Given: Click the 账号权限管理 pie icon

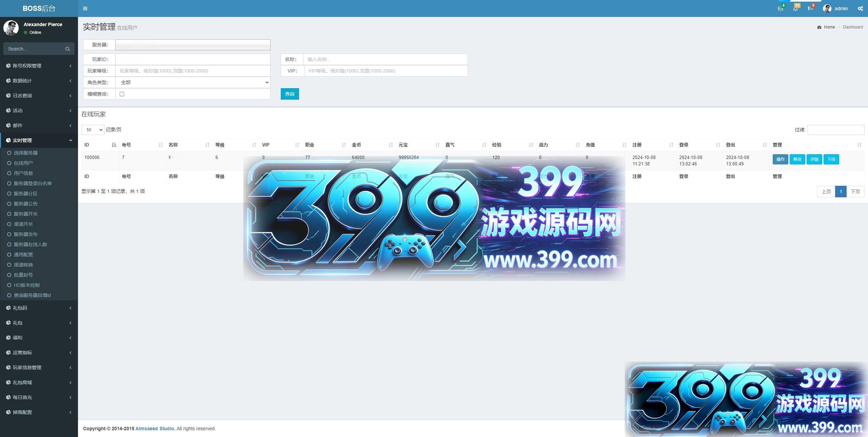Looking at the screenshot, I should [8, 66].
